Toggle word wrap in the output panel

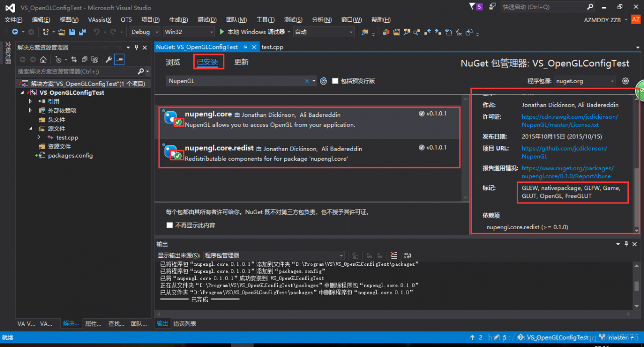(408, 255)
